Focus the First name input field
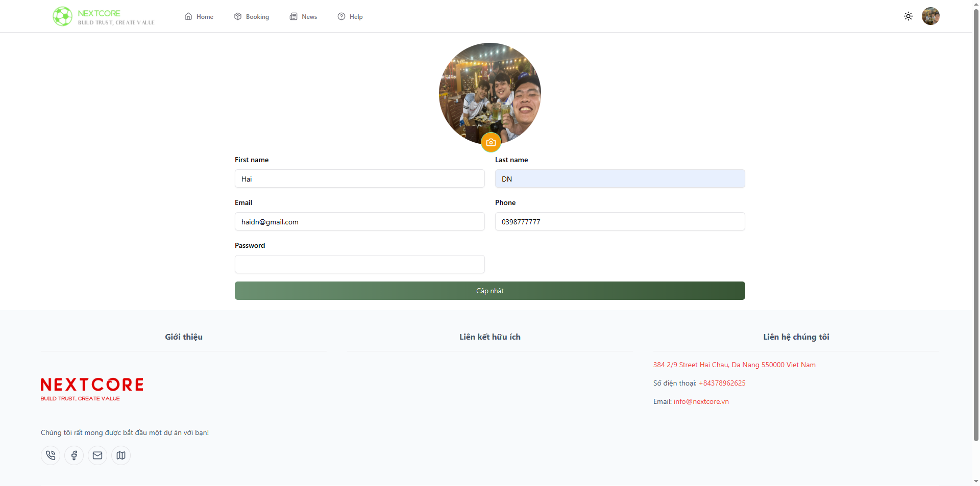The width and height of the screenshot is (980, 486). point(359,179)
